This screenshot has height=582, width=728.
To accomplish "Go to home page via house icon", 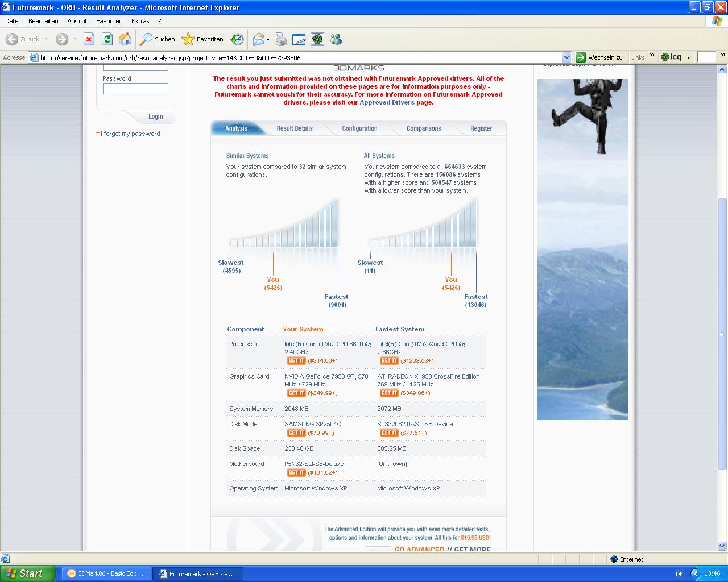I will coord(125,39).
